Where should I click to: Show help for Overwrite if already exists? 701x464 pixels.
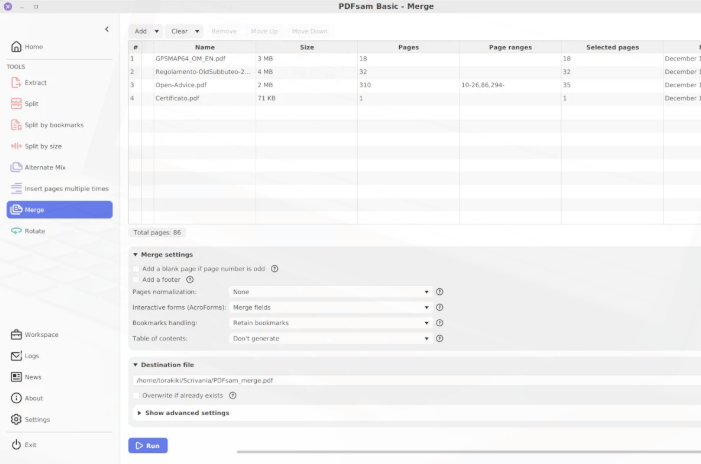[x=232, y=396]
